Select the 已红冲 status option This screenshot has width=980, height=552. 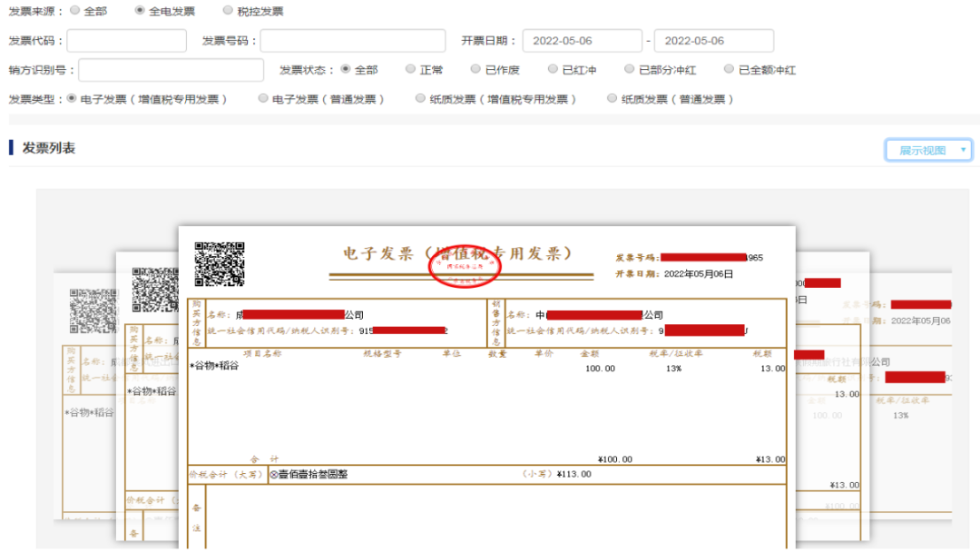554,69
